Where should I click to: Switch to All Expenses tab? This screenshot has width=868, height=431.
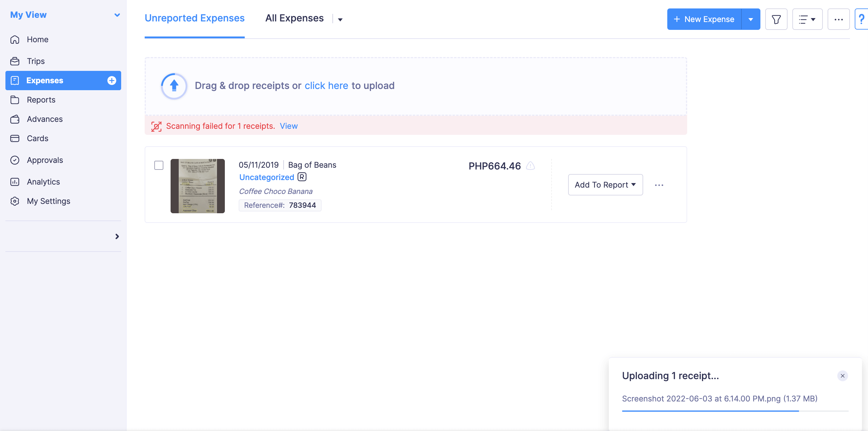pos(294,18)
